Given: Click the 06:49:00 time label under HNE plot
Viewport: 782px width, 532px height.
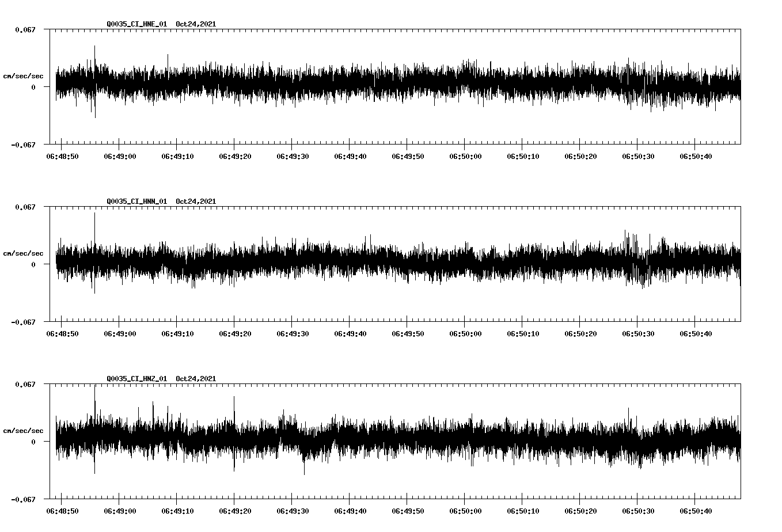Looking at the screenshot, I should 120,157.
